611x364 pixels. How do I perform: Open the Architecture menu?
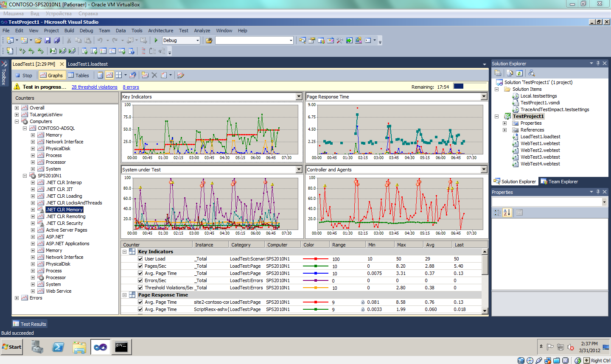(160, 31)
